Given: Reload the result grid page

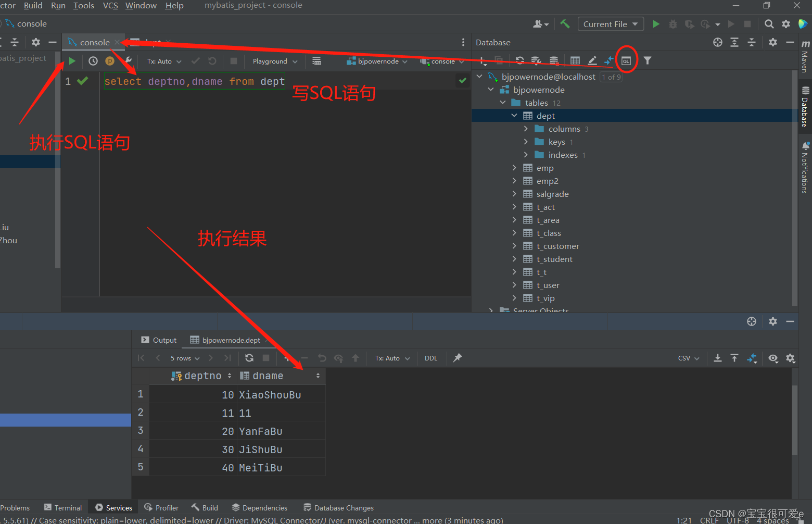Looking at the screenshot, I should tap(249, 358).
